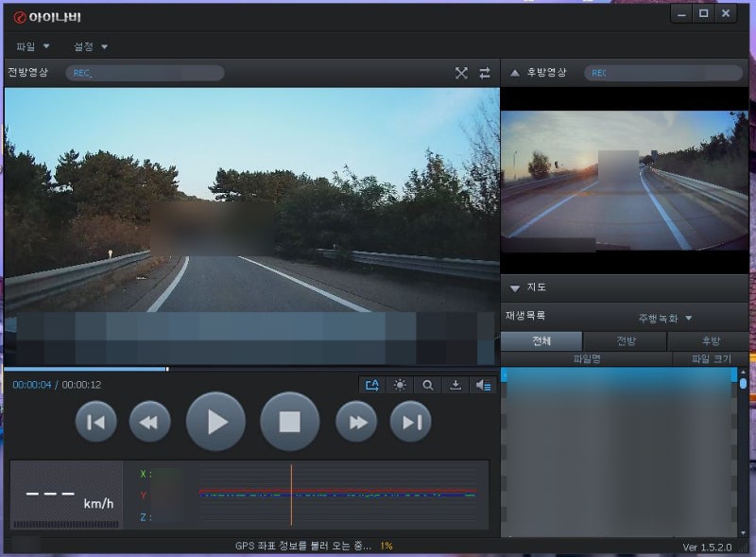Click the rear camera video preview
756x557 pixels.
(x=625, y=181)
